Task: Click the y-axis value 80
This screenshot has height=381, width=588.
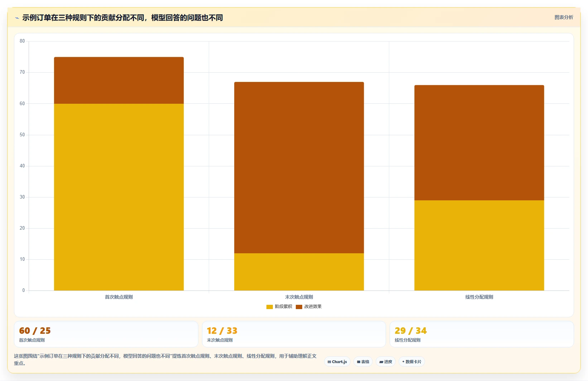Action: click(x=22, y=41)
